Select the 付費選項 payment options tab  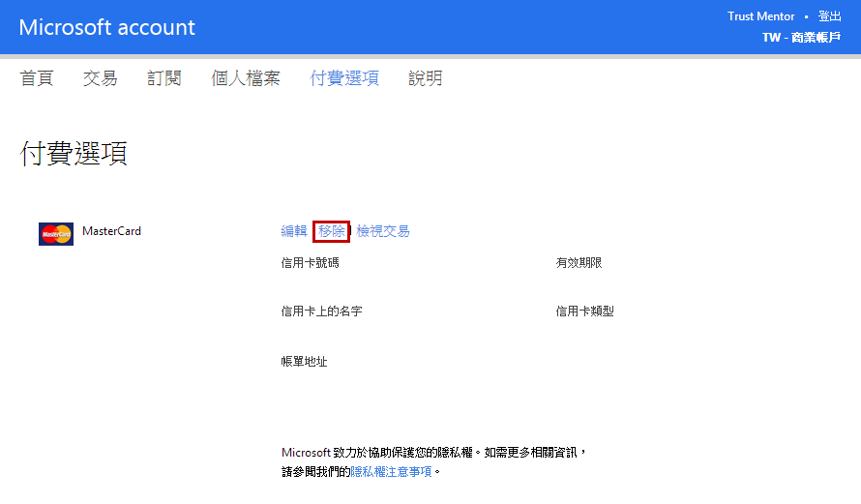coord(344,78)
